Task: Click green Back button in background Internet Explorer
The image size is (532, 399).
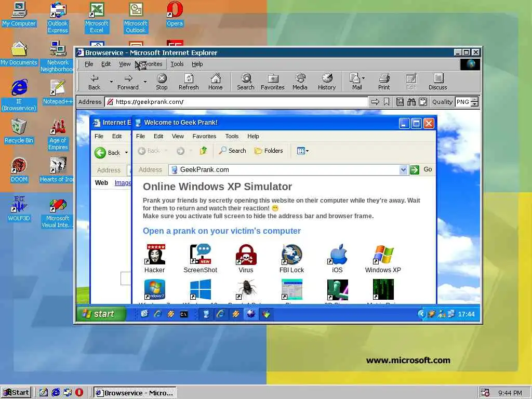Action: [x=107, y=153]
